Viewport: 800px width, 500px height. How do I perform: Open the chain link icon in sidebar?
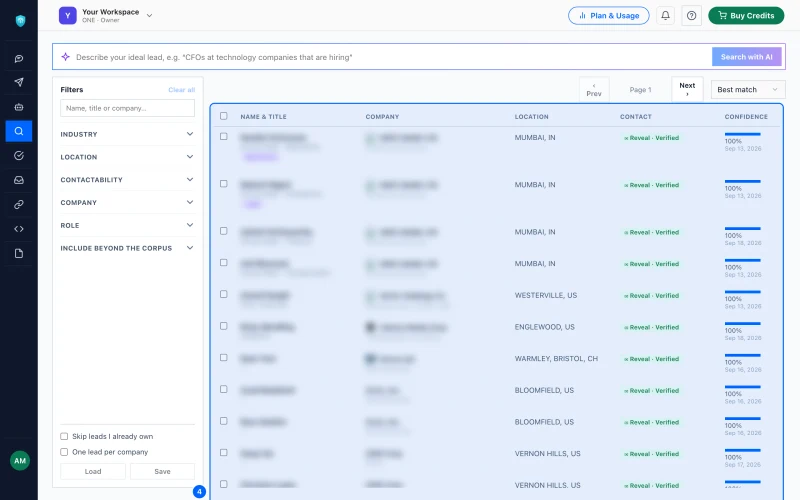pos(19,205)
